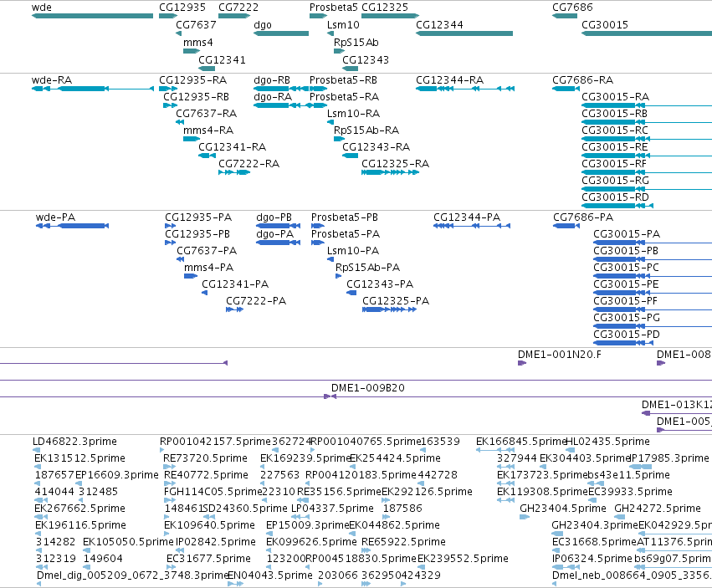Click the Lsm10 gene label
This screenshot has height=588, width=712.
click(x=343, y=25)
